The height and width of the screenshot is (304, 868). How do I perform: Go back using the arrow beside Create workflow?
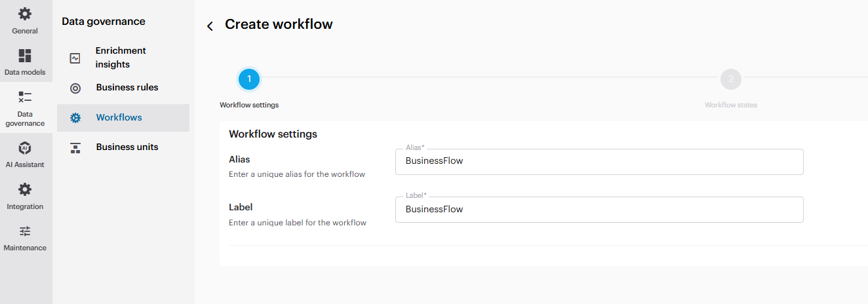click(x=210, y=26)
